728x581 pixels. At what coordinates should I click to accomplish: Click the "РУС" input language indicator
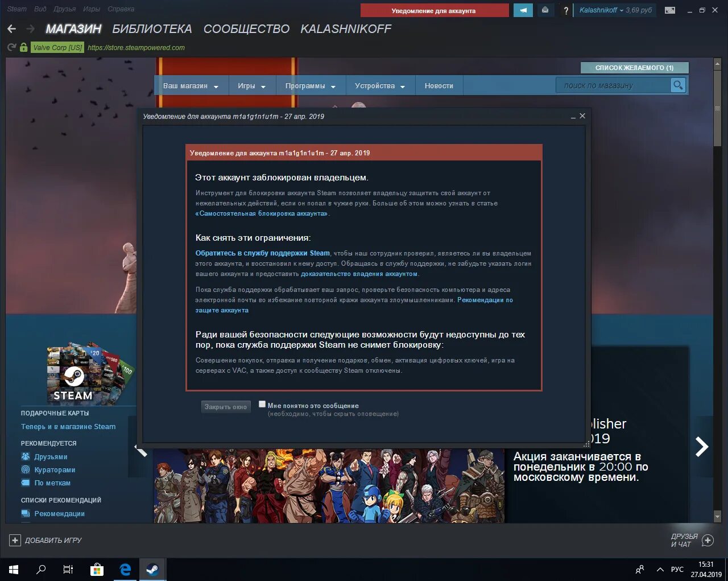click(x=677, y=569)
